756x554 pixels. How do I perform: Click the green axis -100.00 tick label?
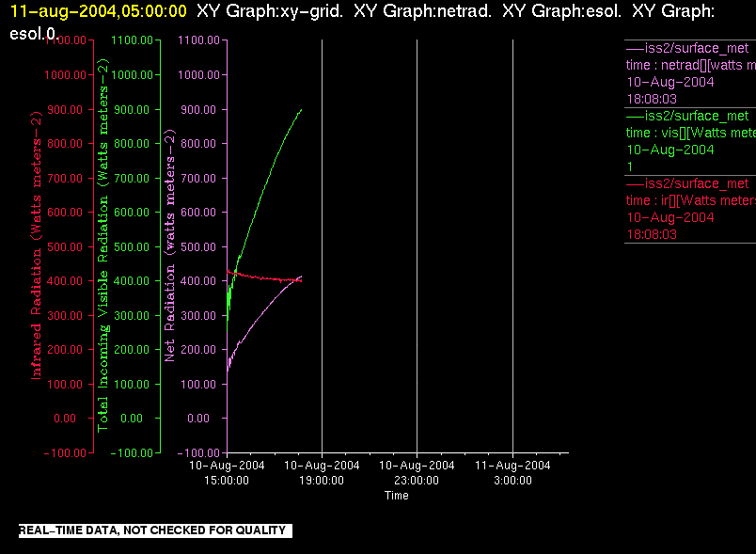[x=132, y=452]
